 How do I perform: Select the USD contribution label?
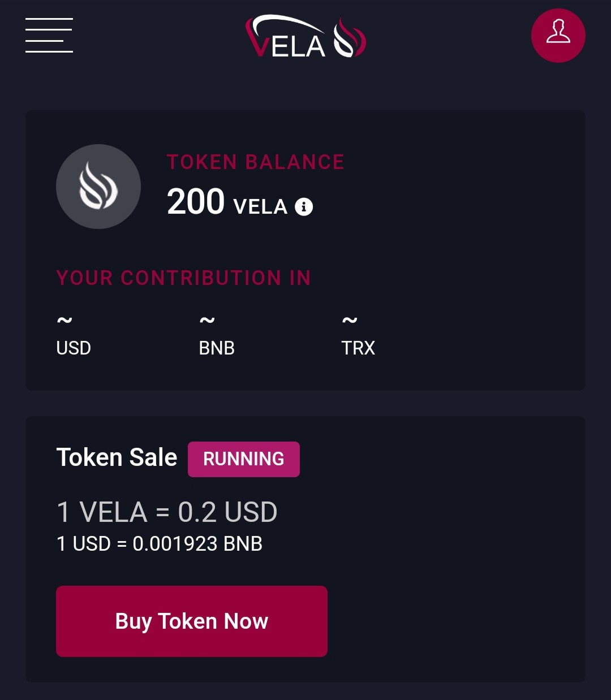click(74, 348)
